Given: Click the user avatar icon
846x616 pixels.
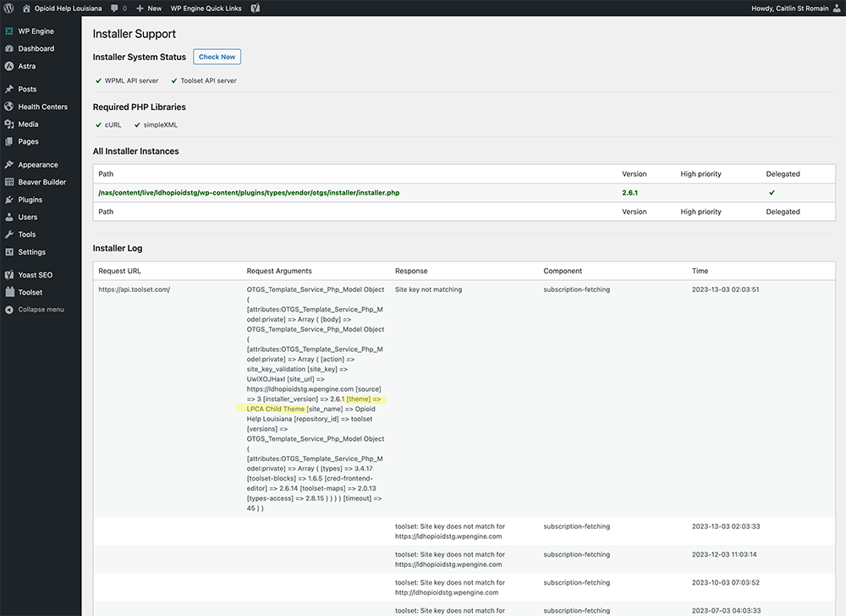Looking at the screenshot, I should pyautogui.click(x=835, y=8).
